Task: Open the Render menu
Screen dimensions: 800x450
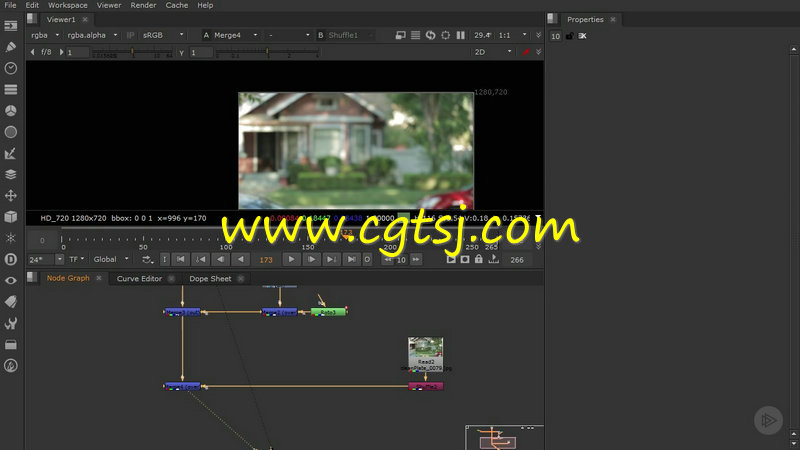Action: point(143,5)
